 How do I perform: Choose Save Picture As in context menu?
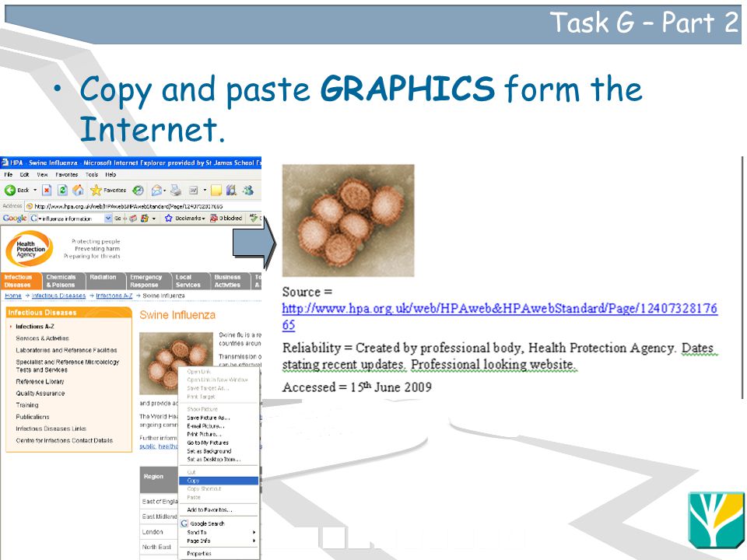(x=219, y=418)
